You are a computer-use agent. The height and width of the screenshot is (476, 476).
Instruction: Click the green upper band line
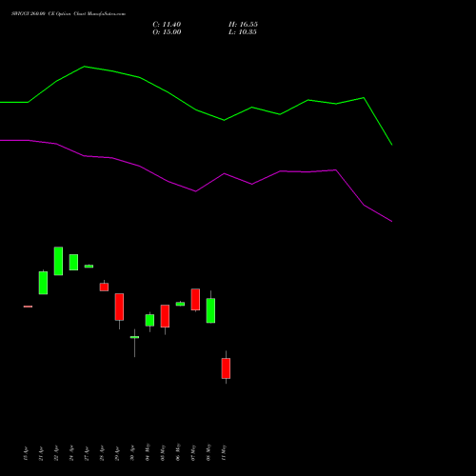coord(196,109)
